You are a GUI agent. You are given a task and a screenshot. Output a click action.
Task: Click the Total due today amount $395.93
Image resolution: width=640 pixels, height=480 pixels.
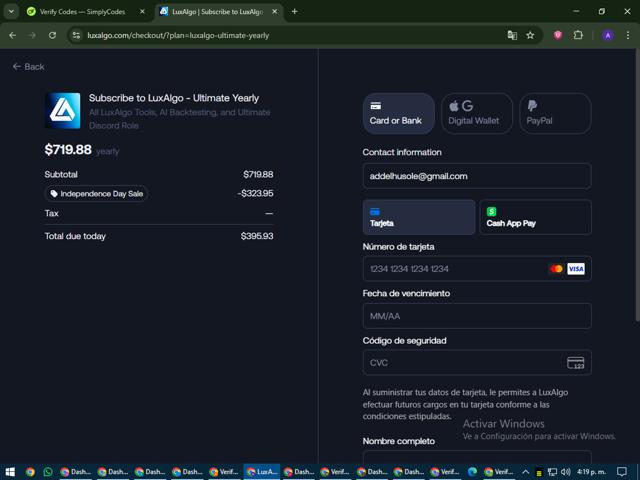(x=257, y=236)
